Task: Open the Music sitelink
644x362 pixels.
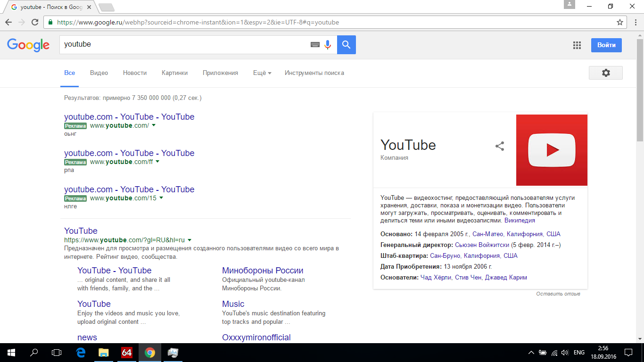Action: pos(233,304)
